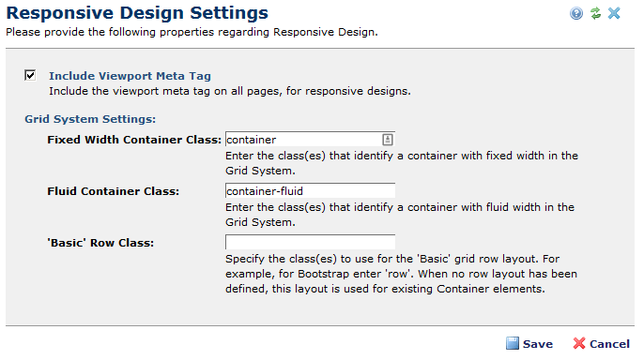Screen dimensions: 644x360
Task: Uncheck the Include Viewport Meta Tag checkbox
Action: (30, 75)
